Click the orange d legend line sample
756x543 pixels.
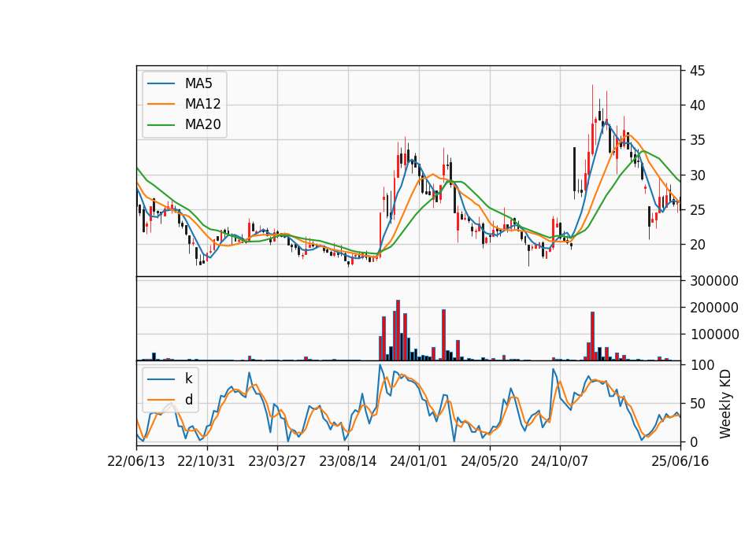[161, 400]
